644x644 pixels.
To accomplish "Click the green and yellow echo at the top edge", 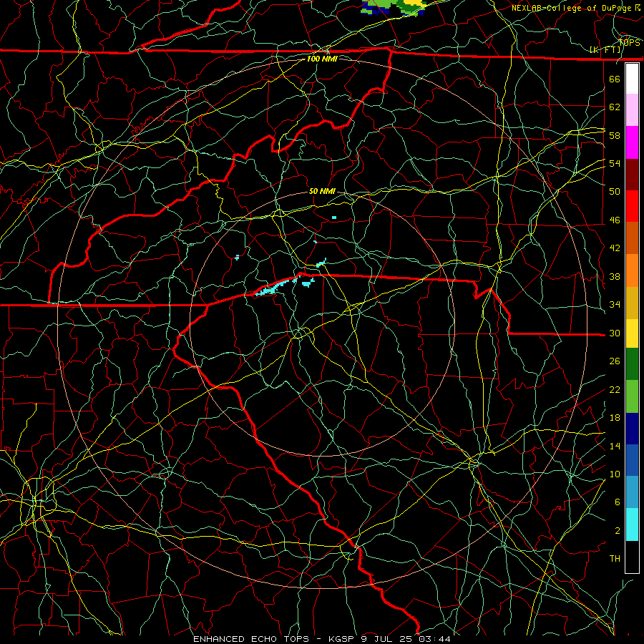I will pyautogui.click(x=394, y=7).
